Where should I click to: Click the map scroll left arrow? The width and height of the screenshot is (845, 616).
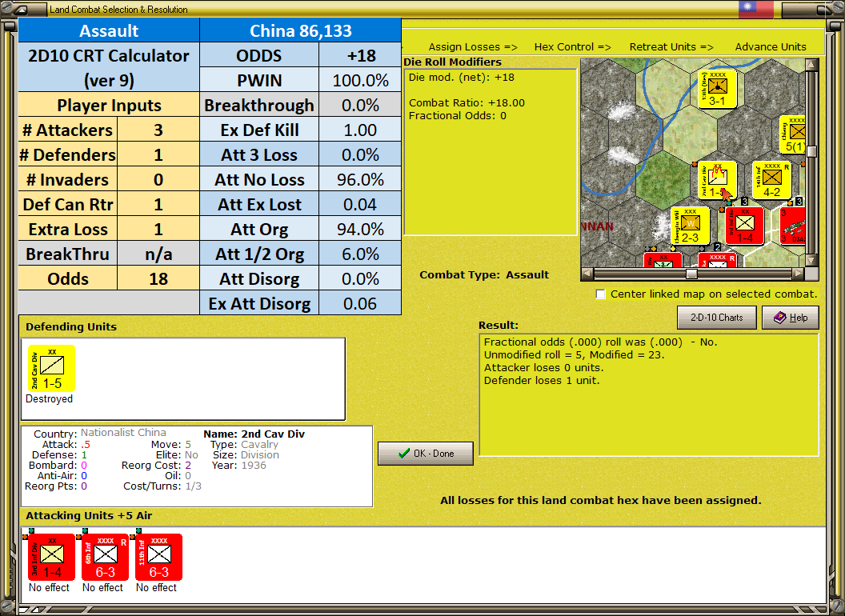587,274
